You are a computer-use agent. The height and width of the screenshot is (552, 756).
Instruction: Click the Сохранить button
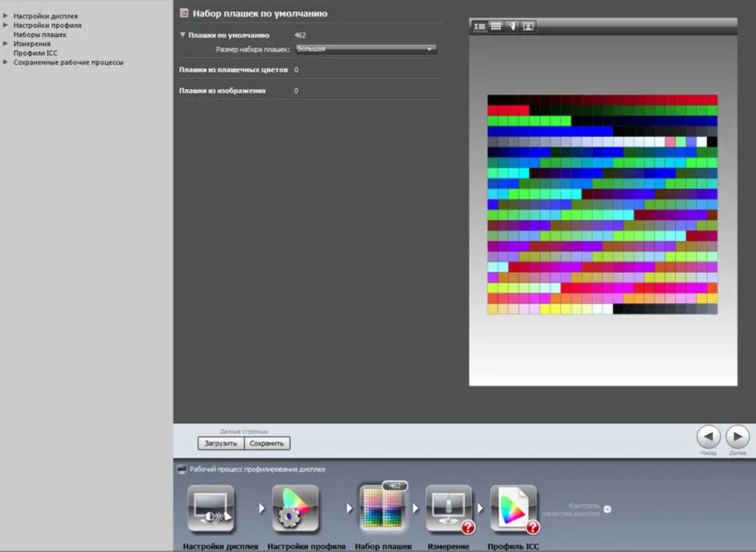[267, 443]
